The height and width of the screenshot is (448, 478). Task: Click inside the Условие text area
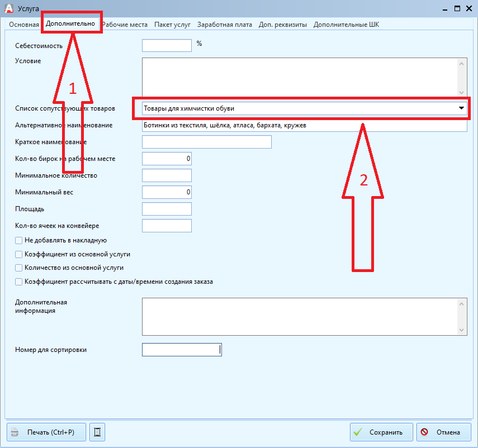click(x=299, y=77)
